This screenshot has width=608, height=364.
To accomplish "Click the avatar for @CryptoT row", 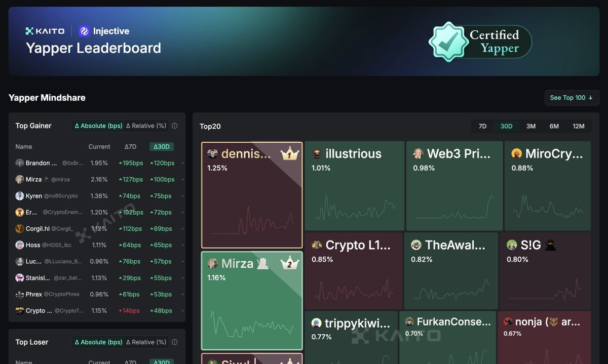I will 20,311.
